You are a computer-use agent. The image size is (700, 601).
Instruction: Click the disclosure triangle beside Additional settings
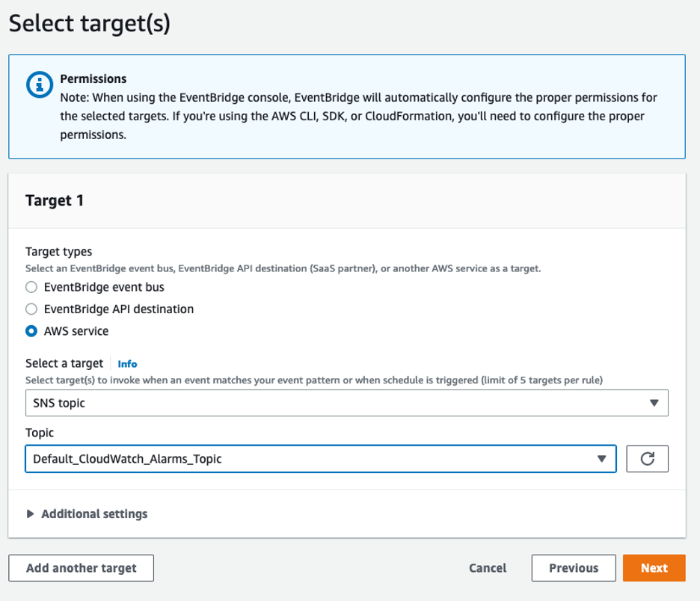coord(31,514)
